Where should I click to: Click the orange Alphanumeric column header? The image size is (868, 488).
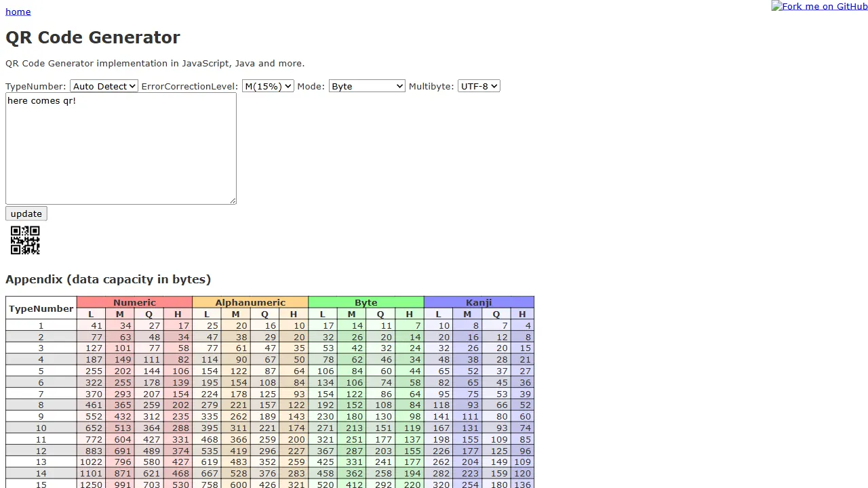coord(250,302)
